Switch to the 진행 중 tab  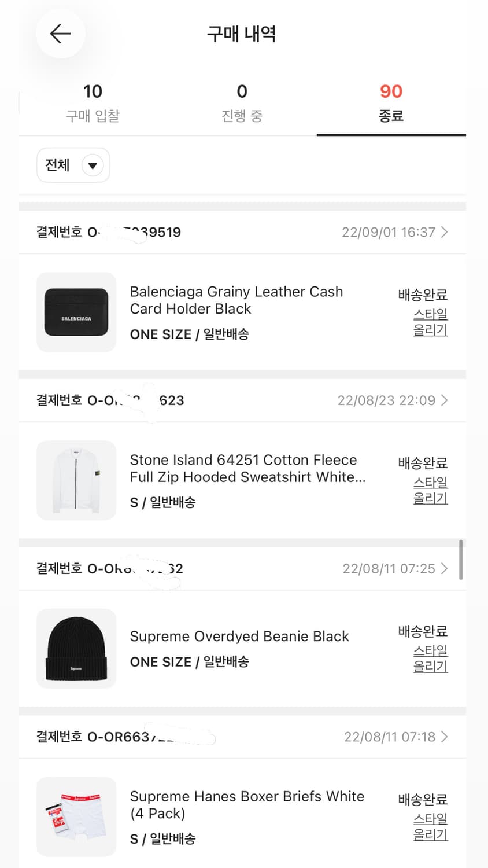tap(242, 103)
